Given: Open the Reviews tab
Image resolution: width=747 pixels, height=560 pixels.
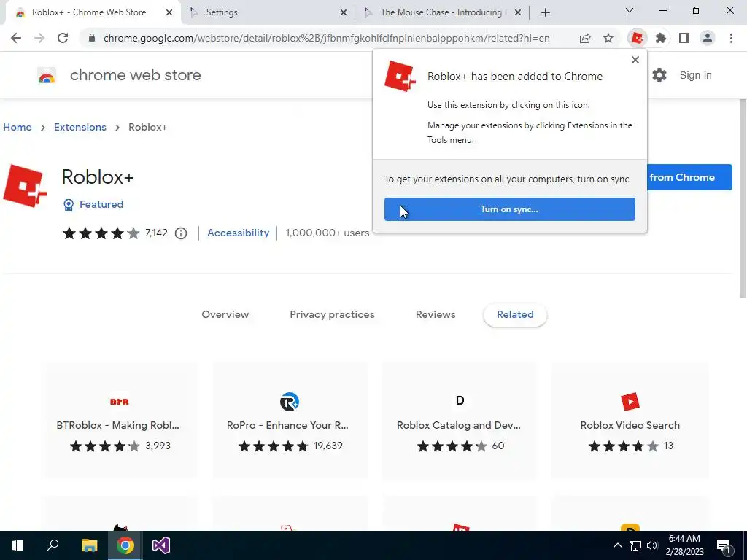Looking at the screenshot, I should click(x=436, y=315).
